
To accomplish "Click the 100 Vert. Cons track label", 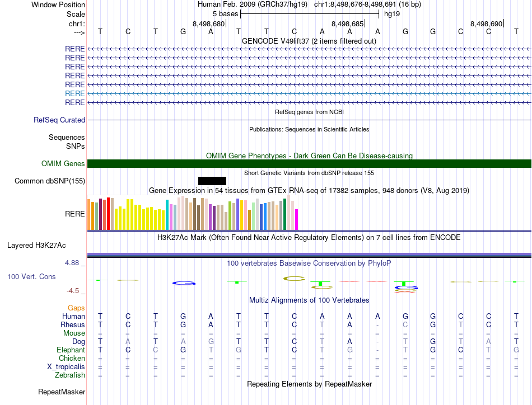I will [31, 276].
